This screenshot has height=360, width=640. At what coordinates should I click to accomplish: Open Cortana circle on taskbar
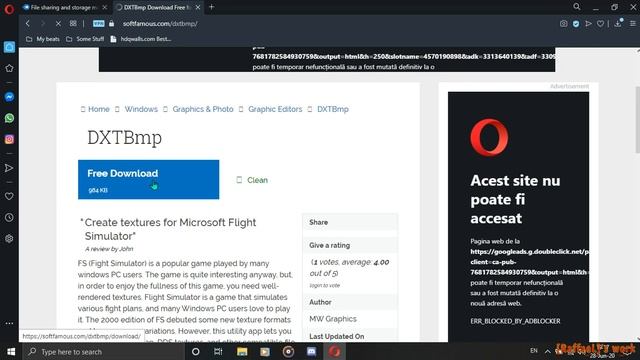(x=196, y=351)
